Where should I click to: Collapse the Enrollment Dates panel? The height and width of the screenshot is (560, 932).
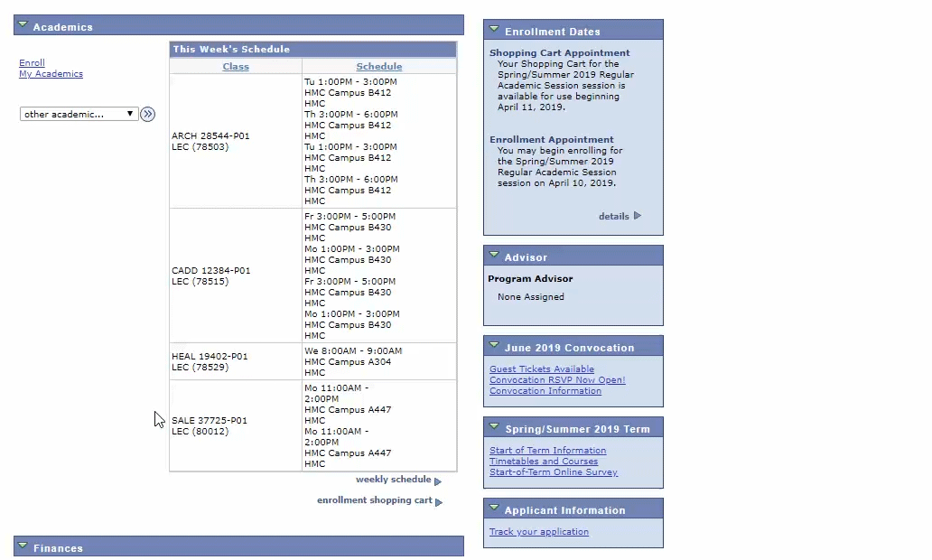point(494,30)
